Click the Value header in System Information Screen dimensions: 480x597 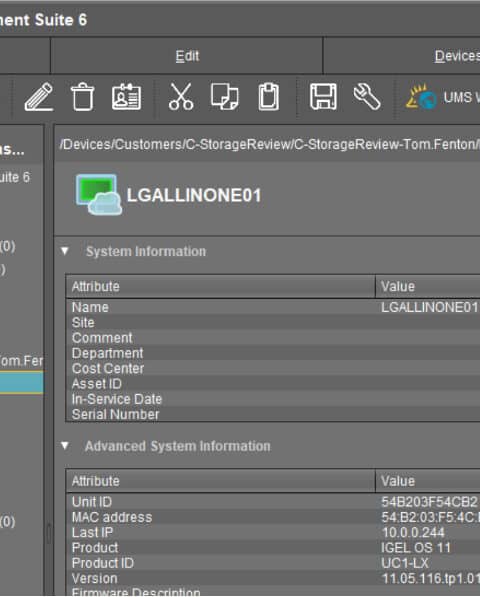[428, 286]
